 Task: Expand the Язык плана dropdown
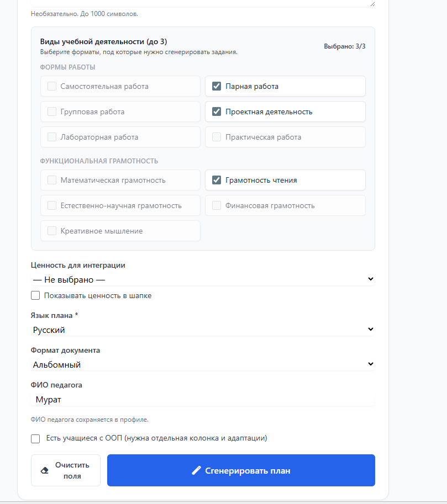203,330
